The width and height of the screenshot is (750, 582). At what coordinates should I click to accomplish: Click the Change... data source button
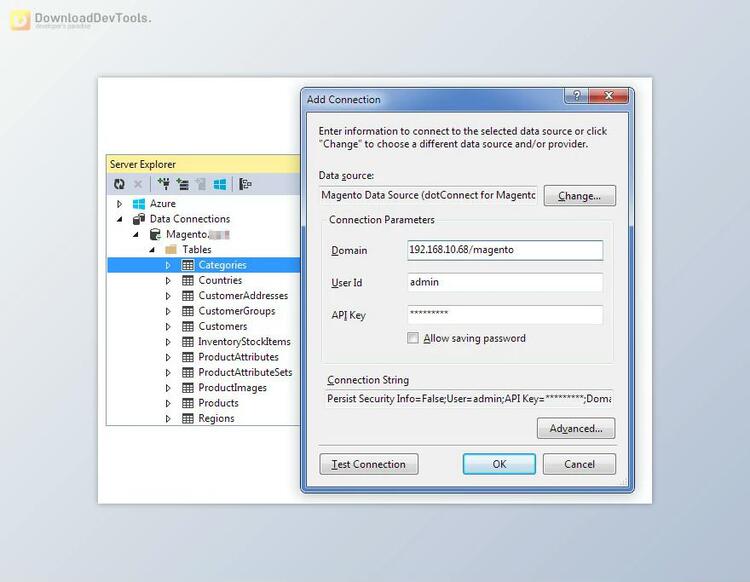[x=579, y=196]
